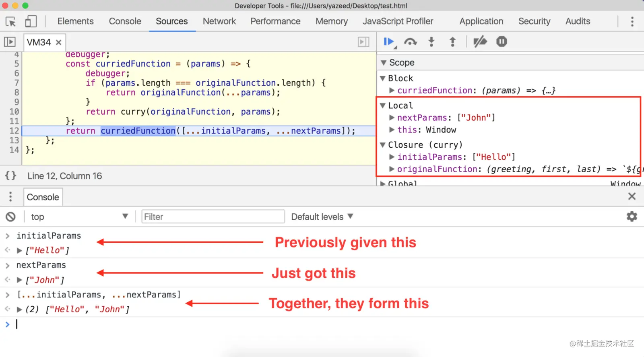Step into next function call
This screenshot has width=644, height=357.
(x=431, y=42)
